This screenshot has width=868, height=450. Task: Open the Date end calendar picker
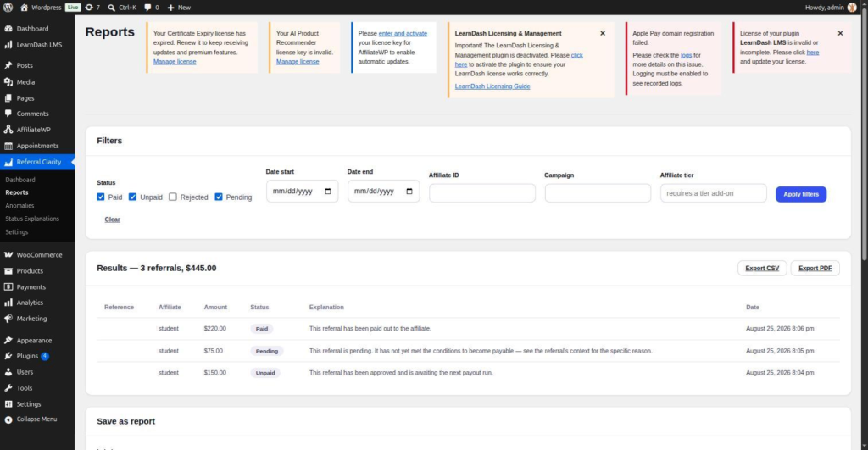pyautogui.click(x=409, y=191)
